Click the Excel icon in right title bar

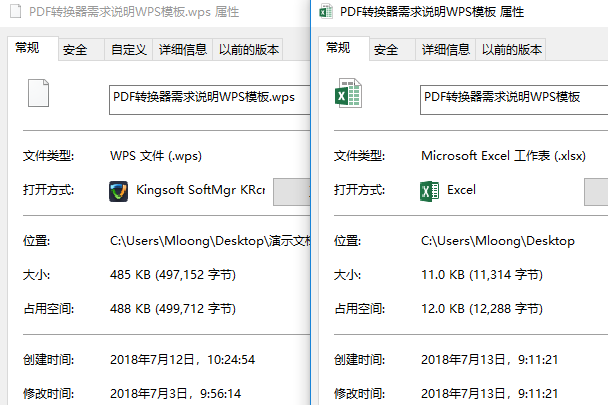tap(326, 11)
